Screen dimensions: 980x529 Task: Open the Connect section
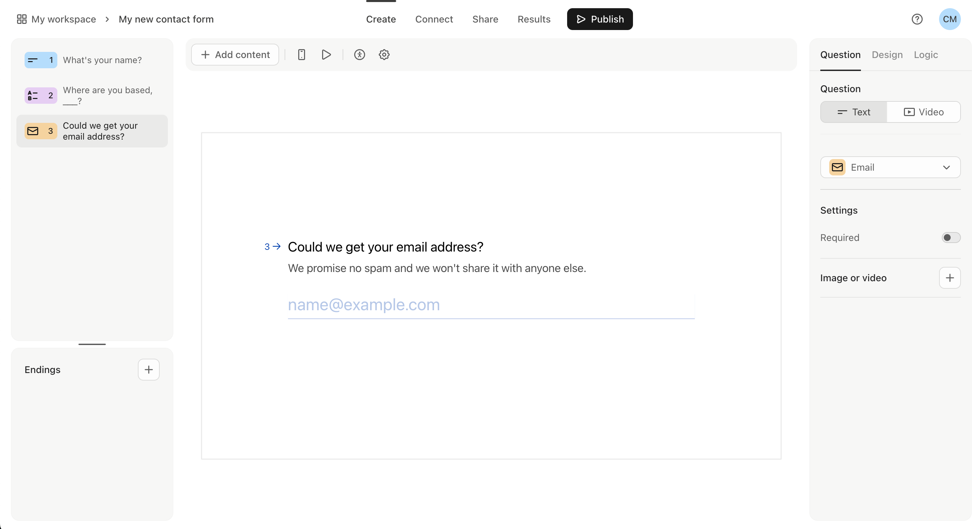(x=434, y=19)
